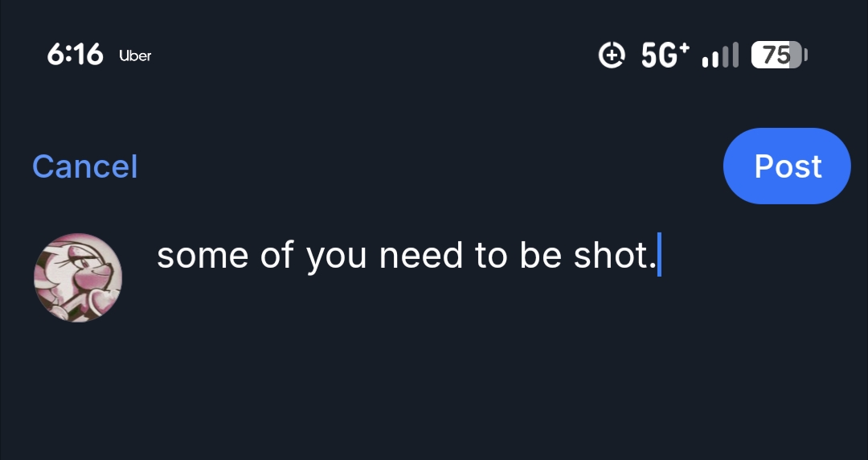Tap the Uber label in status bar
Screen dimensions: 868x460
click(135, 56)
